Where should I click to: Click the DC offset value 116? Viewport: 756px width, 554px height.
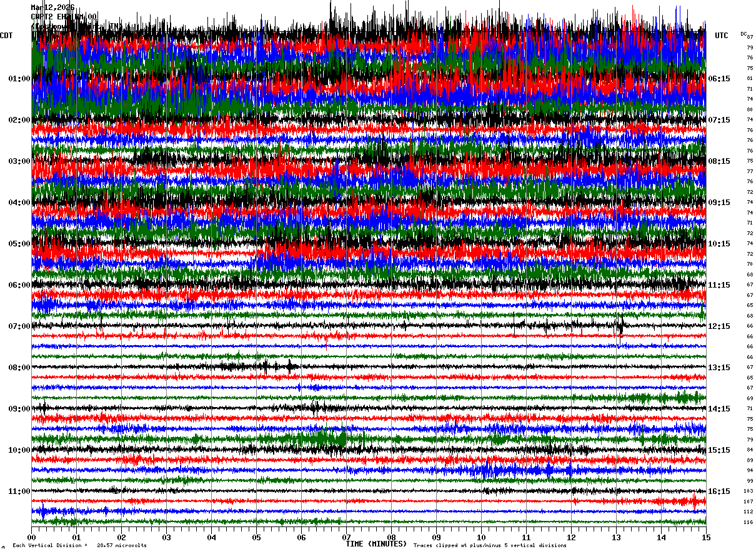(748, 522)
